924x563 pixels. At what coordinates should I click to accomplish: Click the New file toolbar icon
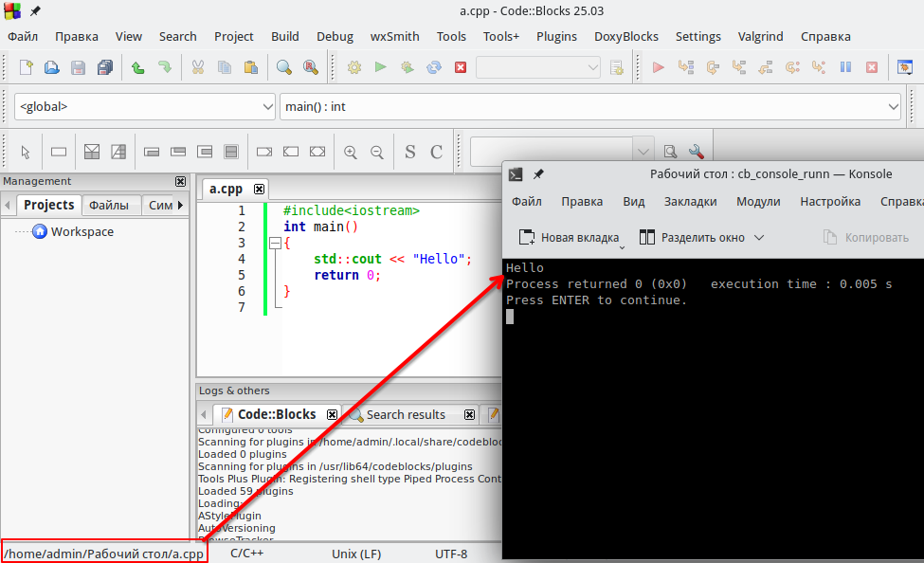coord(27,67)
